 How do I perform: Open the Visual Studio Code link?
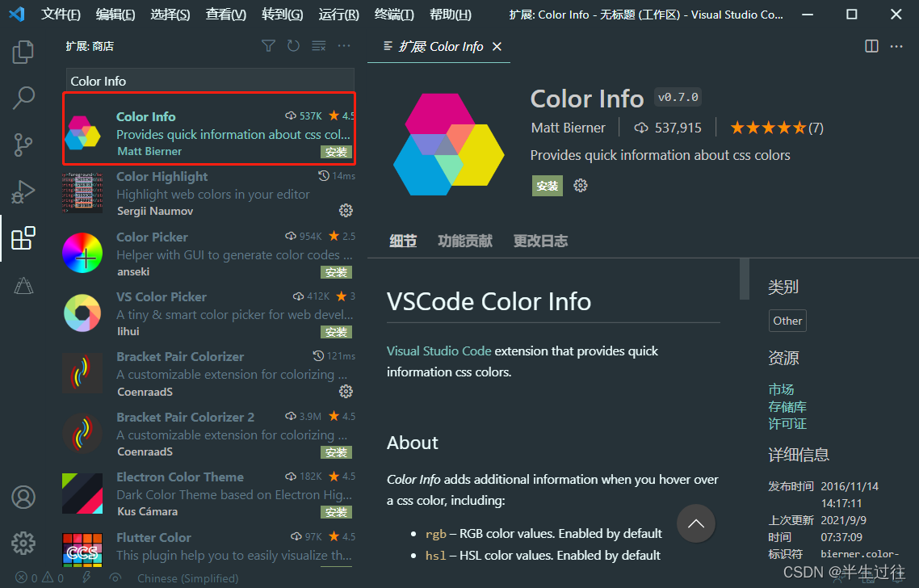439,351
